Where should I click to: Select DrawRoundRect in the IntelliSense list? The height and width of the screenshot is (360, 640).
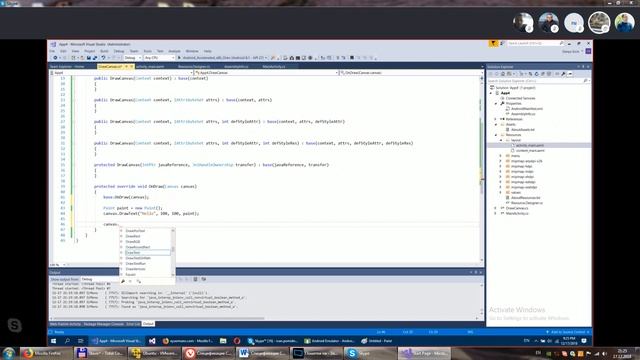(x=138, y=247)
